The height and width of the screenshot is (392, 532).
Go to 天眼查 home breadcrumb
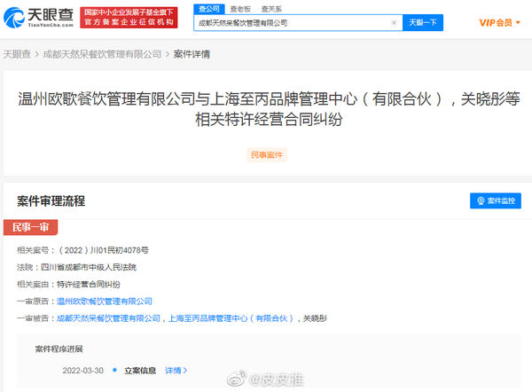pos(16,54)
